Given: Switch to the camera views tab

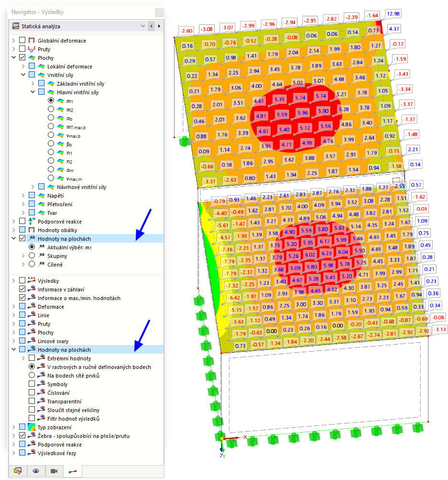Looking at the screenshot, I should point(54,471).
